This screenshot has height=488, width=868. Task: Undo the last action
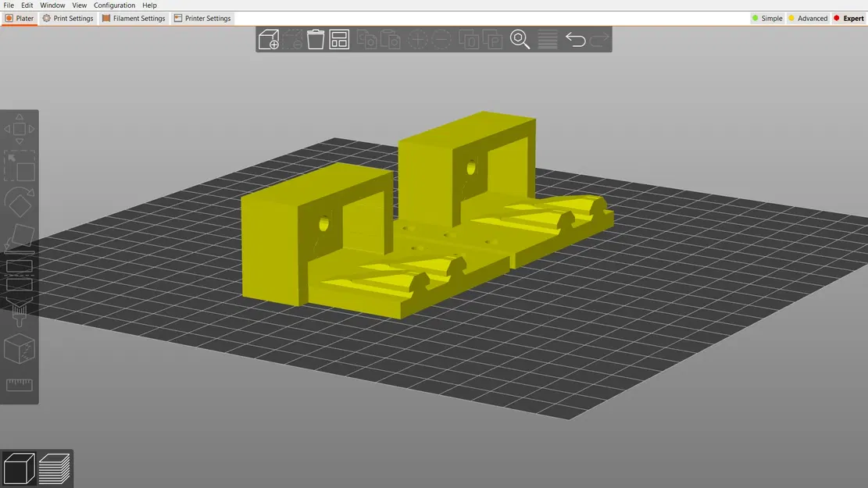pos(575,39)
